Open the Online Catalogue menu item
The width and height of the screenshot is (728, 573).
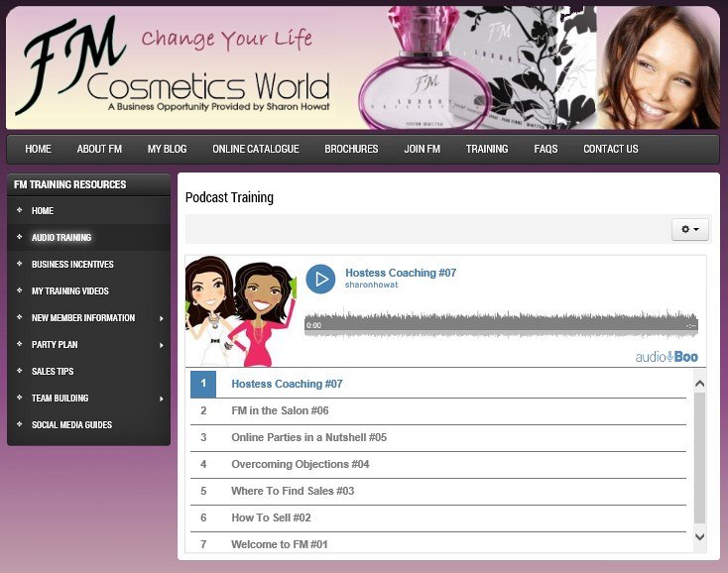click(x=255, y=149)
